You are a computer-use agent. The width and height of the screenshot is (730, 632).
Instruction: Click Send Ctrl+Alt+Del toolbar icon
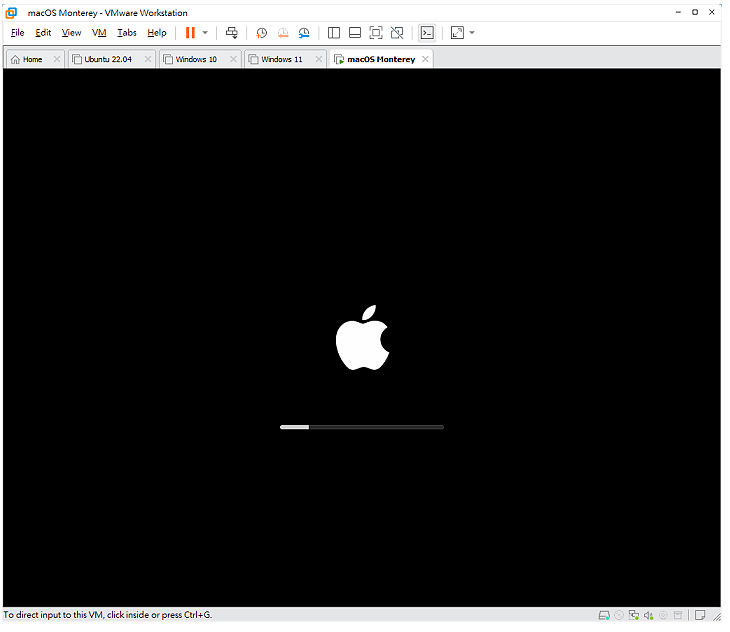pyautogui.click(x=233, y=33)
